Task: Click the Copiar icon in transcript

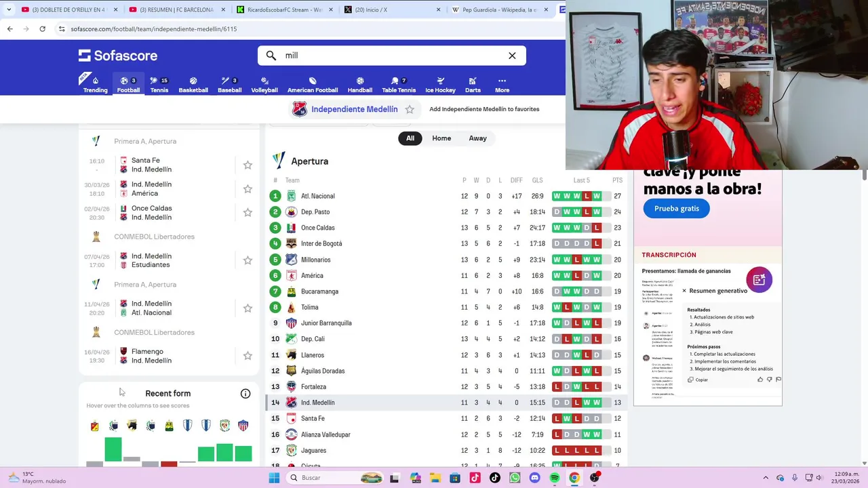Action: pyautogui.click(x=691, y=380)
